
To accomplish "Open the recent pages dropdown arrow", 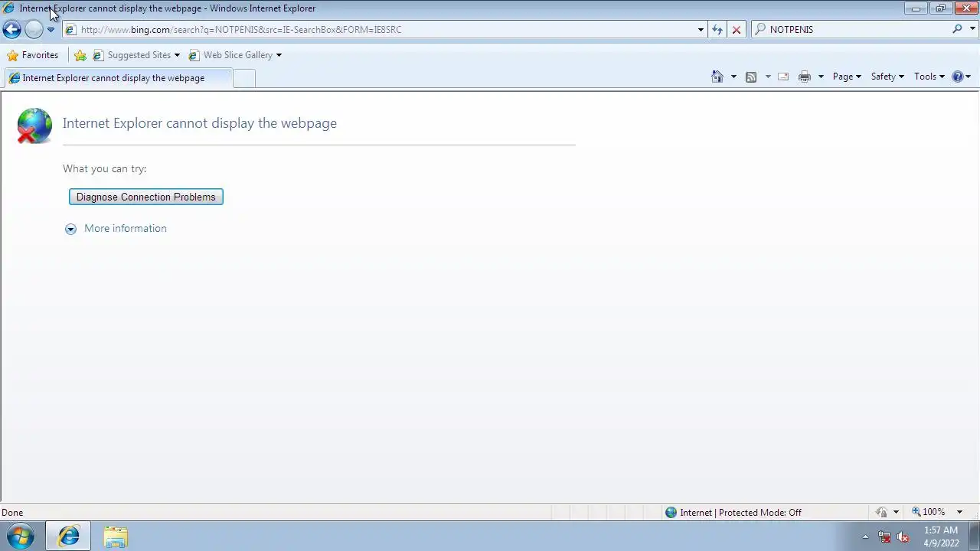I will (51, 30).
